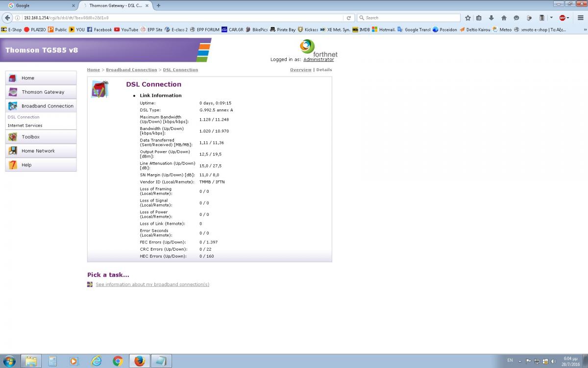Open the Calculator taskbar icon
This screenshot has height=368, width=588.
click(x=52, y=361)
